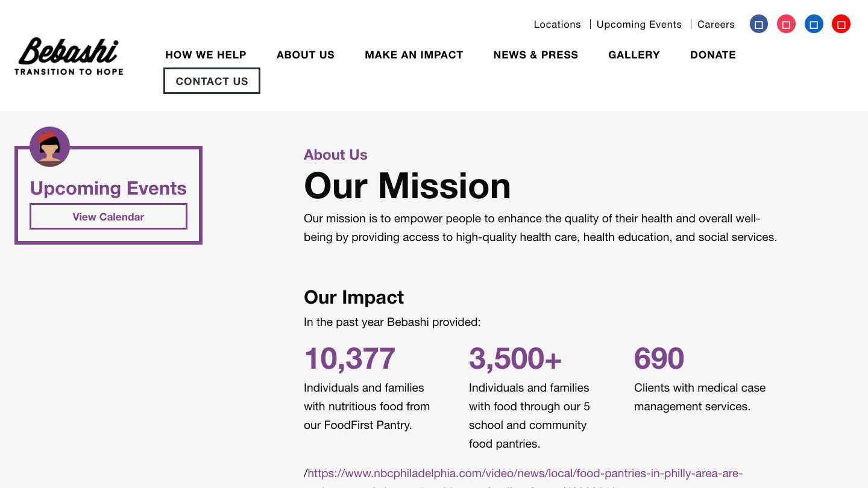Image resolution: width=868 pixels, height=488 pixels.
Task: Click the Bebashi Transition to Hope logo
Action: click(69, 56)
